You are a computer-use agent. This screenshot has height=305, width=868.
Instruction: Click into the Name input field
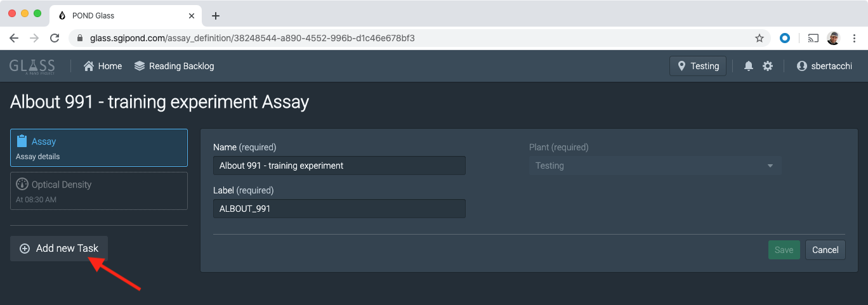point(339,165)
